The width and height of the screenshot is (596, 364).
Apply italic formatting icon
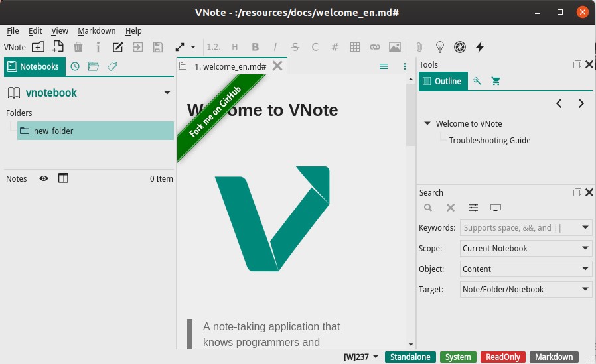tap(275, 47)
